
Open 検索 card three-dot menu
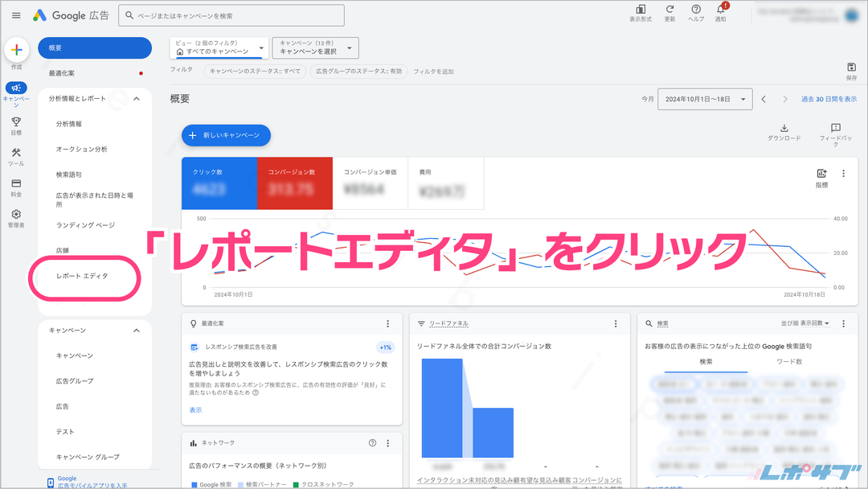(x=843, y=324)
